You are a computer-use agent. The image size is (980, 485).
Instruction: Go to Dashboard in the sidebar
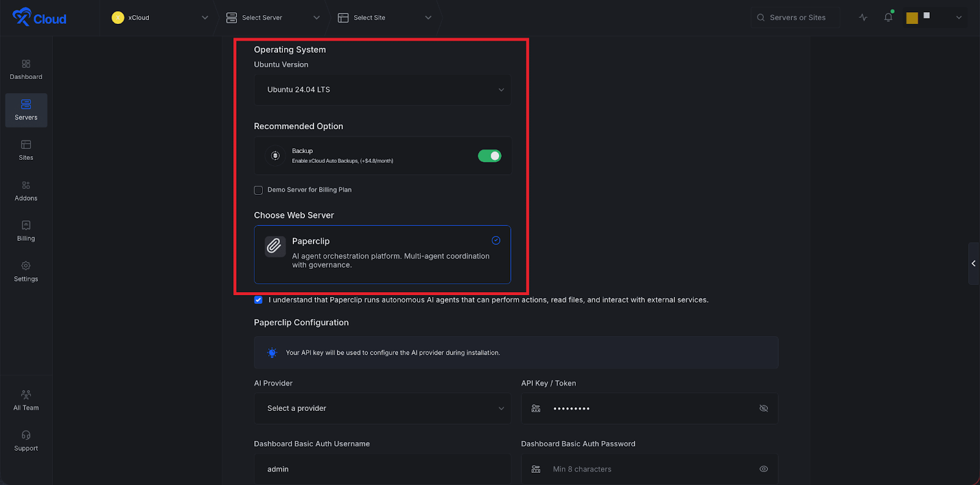click(26, 70)
